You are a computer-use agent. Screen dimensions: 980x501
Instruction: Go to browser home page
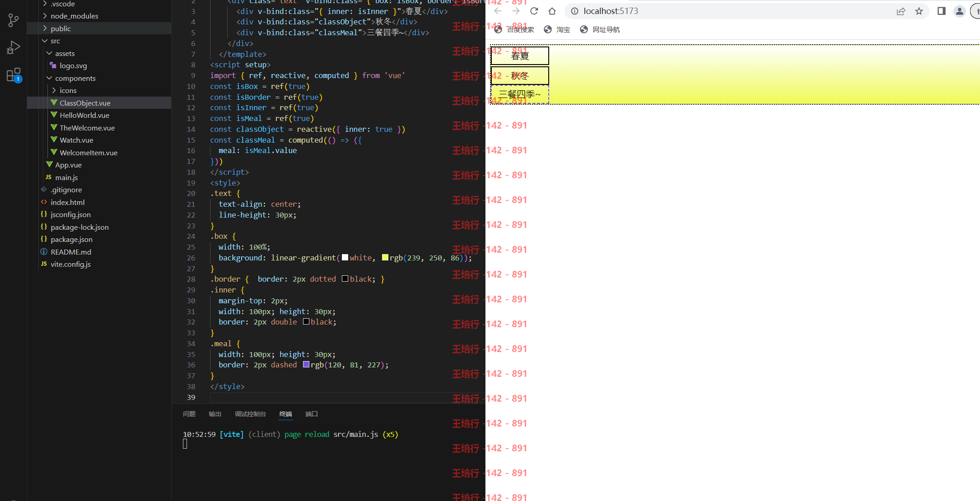coord(552,11)
